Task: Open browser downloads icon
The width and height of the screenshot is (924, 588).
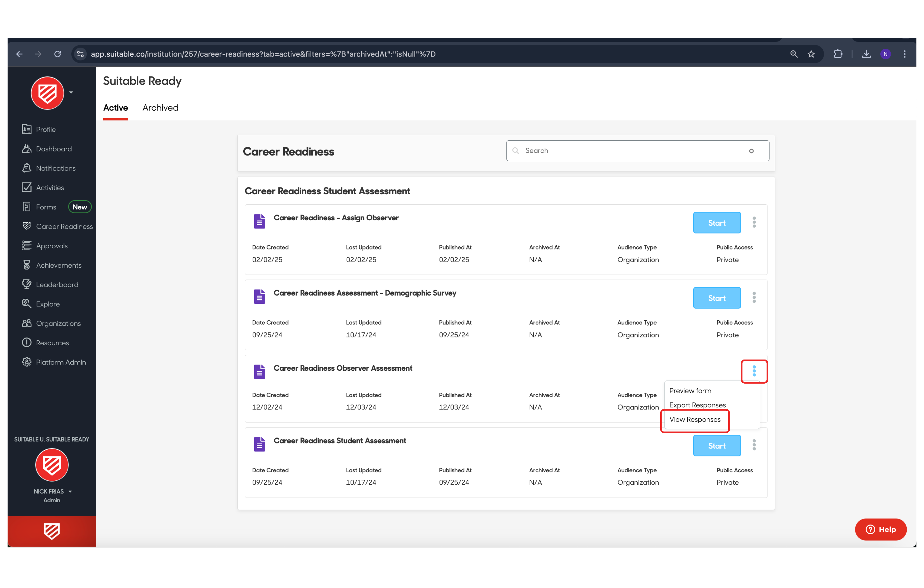Action: pyautogui.click(x=866, y=54)
